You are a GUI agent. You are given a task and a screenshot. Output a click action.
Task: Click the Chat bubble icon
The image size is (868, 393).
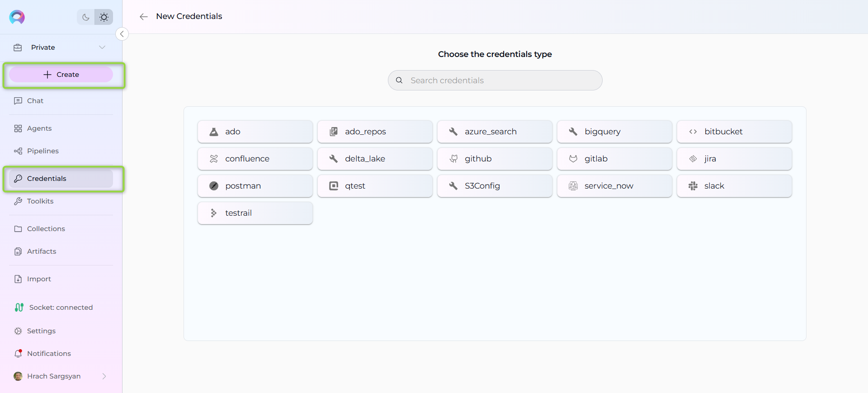[x=18, y=101]
